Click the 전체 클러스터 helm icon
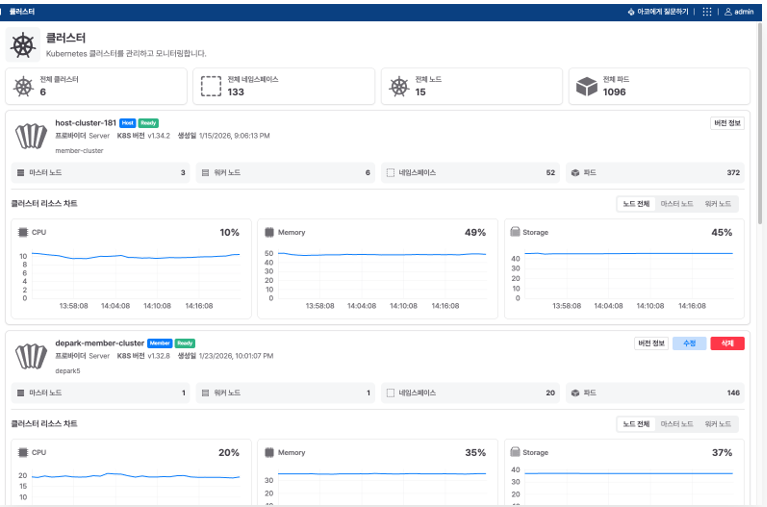The width and height of the screenshot is (767, 507). point(23,87)
